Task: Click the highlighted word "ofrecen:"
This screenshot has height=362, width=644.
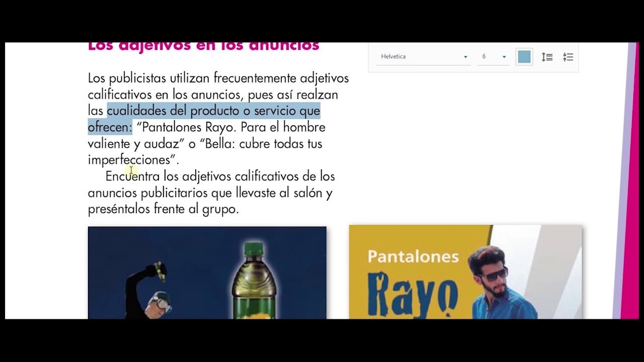Action: pos(110,127)
